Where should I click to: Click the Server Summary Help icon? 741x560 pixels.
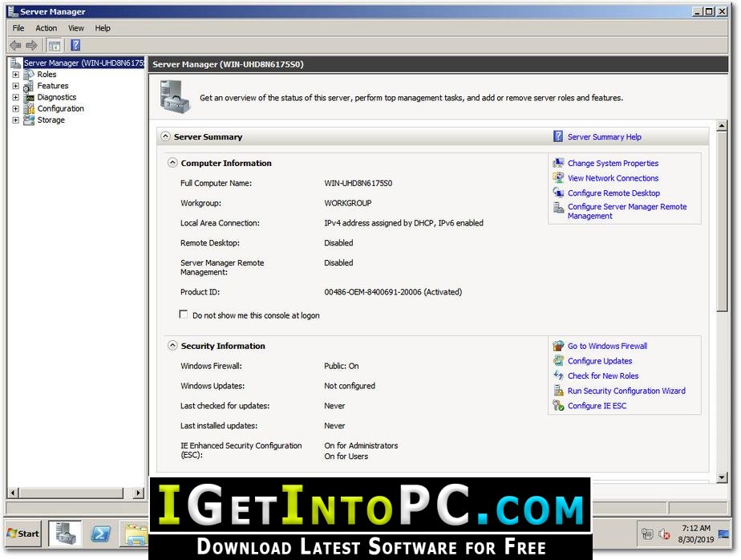[558, 136]
